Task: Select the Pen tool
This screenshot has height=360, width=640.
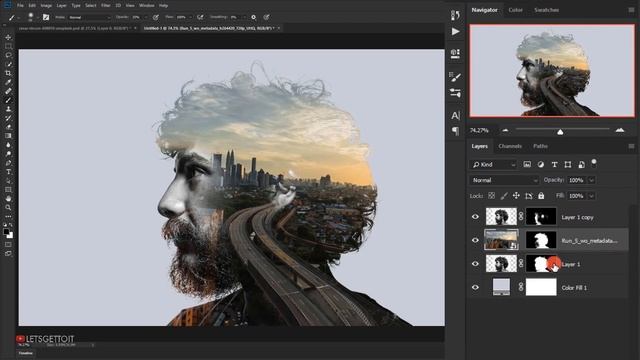Action: (x=8, y=163)
